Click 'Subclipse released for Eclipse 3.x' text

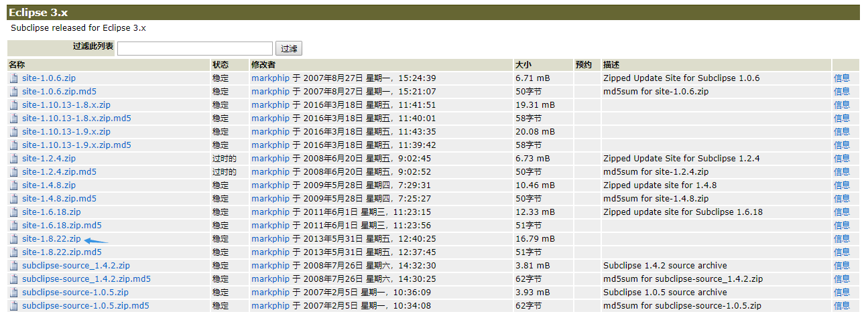point(78,28)
